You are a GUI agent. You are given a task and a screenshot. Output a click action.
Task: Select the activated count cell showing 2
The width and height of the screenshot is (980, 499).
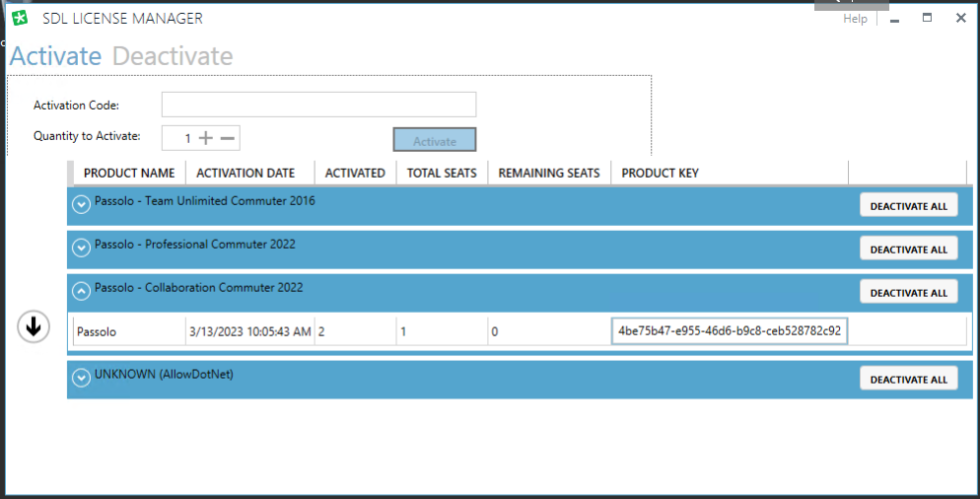point(355,331)
